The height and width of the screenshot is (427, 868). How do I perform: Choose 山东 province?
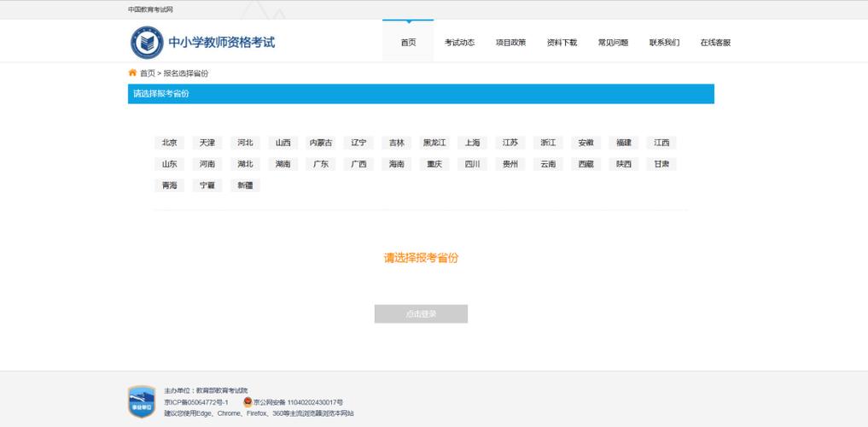[x=169, y=164]
